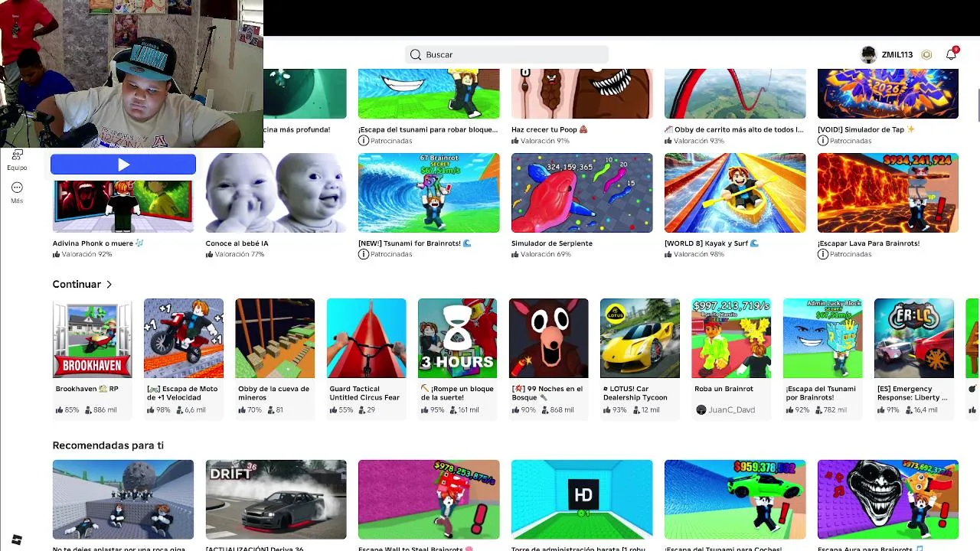Screen dimensions: 980x551
Task: Open Escapa del tsunami para robar bloques
Action: 429,93
